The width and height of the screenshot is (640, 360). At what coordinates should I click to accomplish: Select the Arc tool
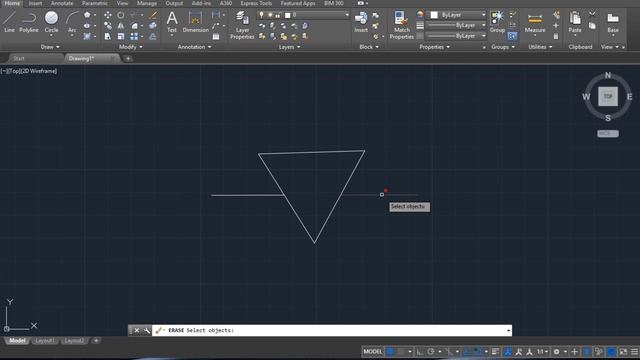72,22
